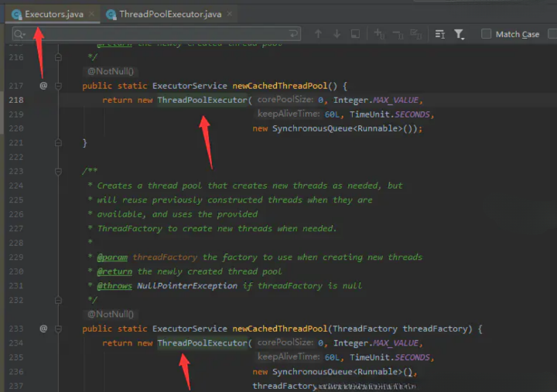
Task: Collapse Javadoc fold marker at line 223
Action: pyautogui.click(x=58, y=172)
